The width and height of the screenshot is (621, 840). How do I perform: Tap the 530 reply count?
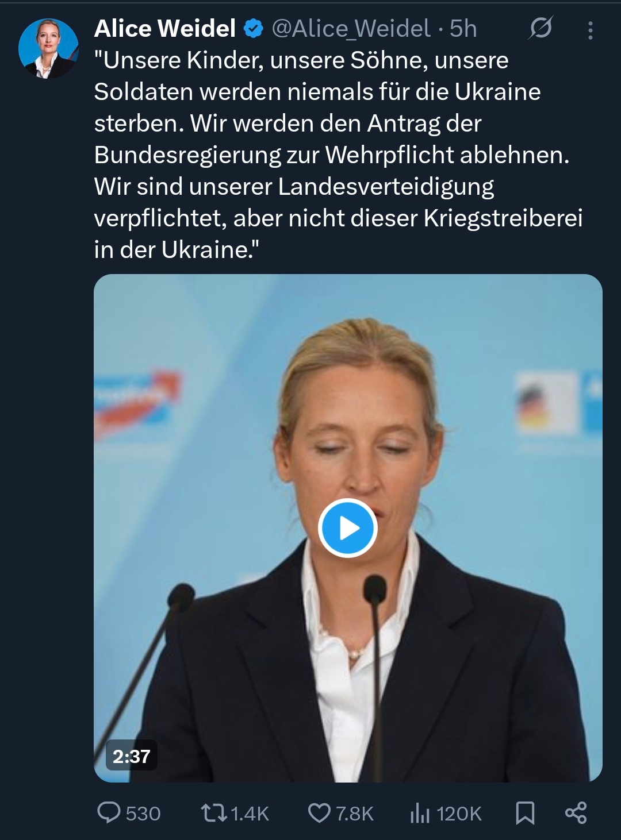tap(143, 814)
